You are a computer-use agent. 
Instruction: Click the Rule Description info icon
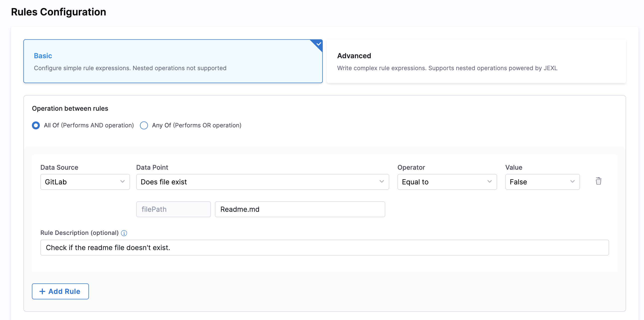(x=124, y=233)
